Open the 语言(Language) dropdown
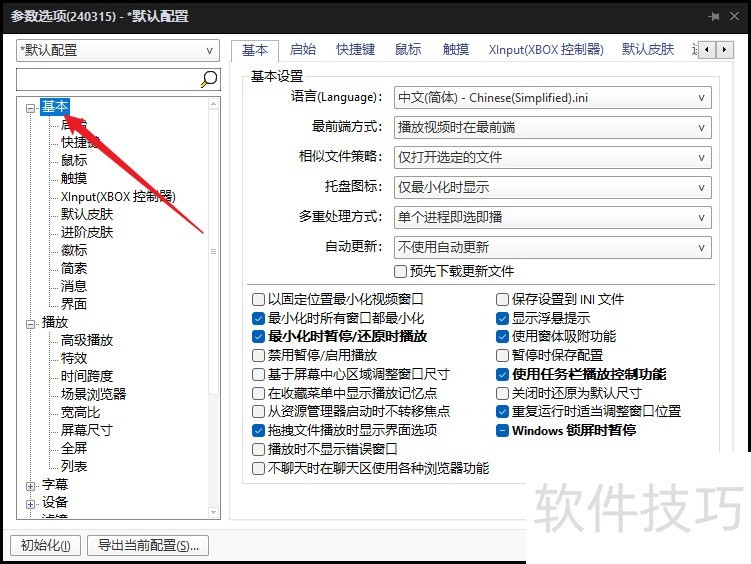Image resolution: width=751 pixels, height=564 pixels. (x=552, y=97)
